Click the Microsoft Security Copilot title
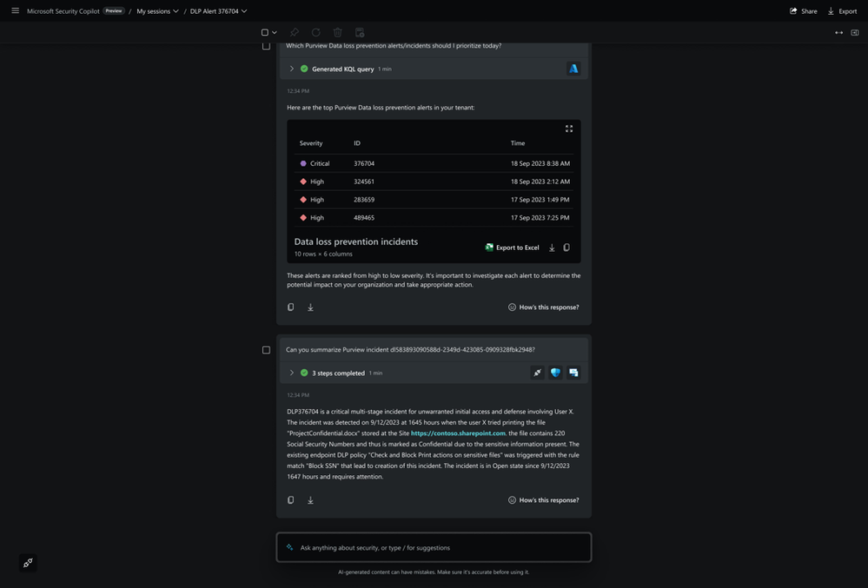This screenshot has height=588, width=868. 63,11
